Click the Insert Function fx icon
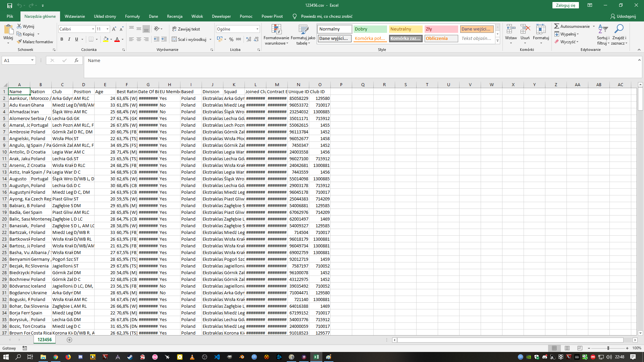The image size is (644, 362). click(x=76, y=60)
